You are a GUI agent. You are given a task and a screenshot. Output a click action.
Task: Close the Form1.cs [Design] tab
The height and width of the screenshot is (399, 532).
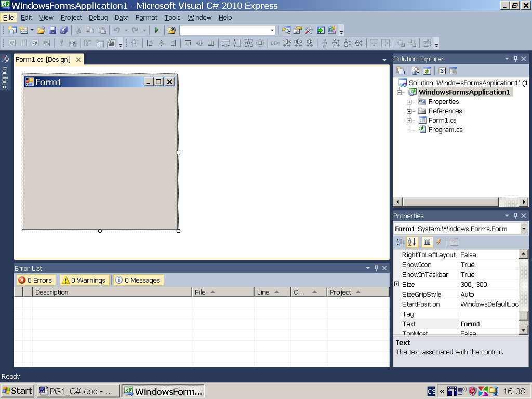coord(78,60)
